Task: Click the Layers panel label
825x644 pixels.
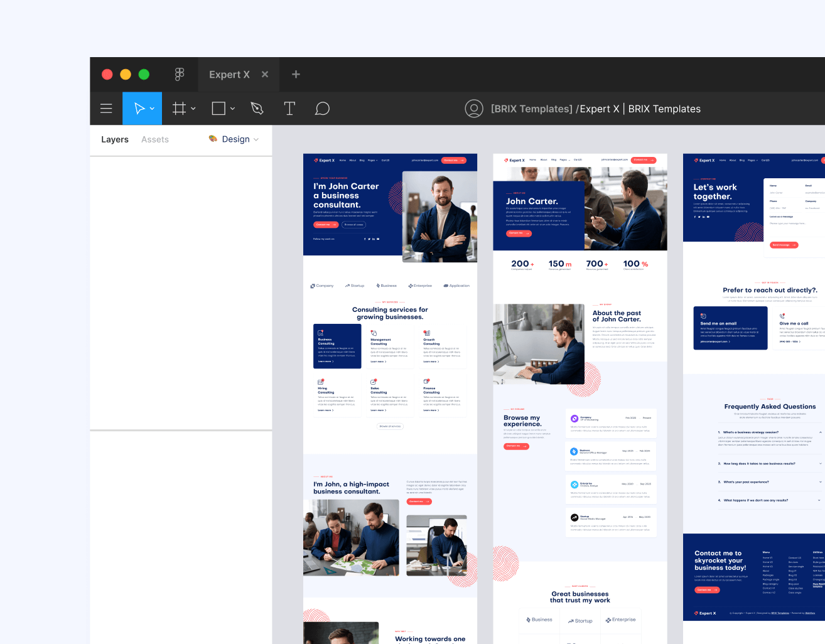Action: 114,139
